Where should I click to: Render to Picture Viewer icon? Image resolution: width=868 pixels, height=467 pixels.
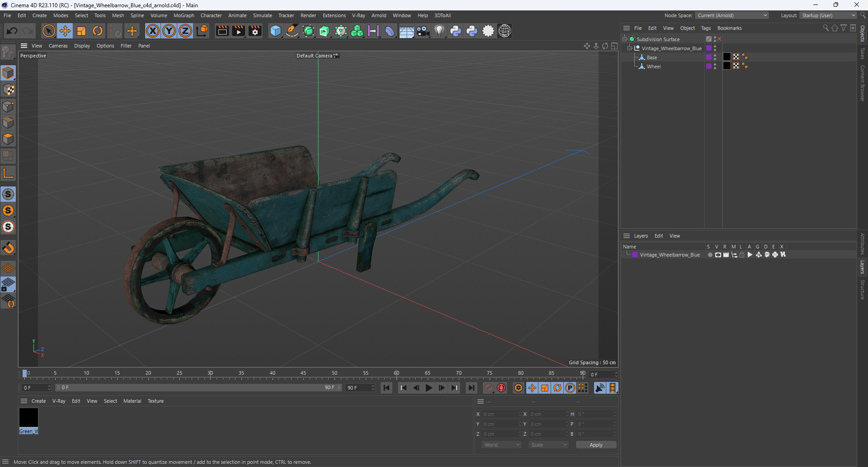coord(238,31)
